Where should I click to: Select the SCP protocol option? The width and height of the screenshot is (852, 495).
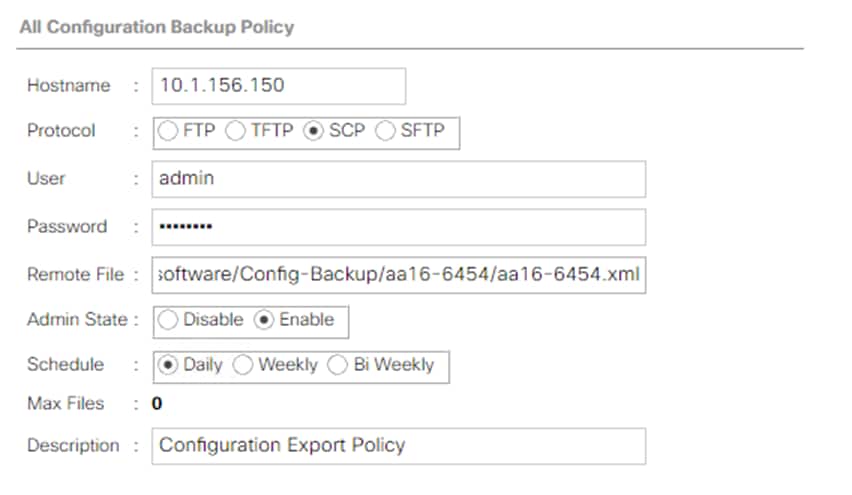tap(314, 132)
